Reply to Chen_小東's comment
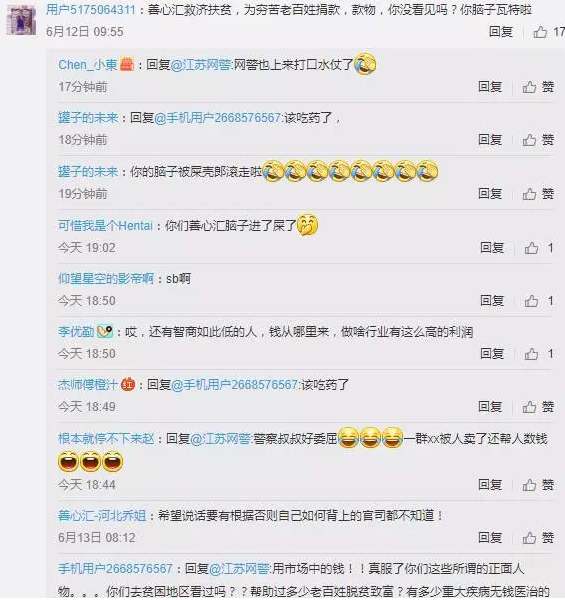This screenshot has height=600, width=565. pyautogui.click(x=490, y=87)
